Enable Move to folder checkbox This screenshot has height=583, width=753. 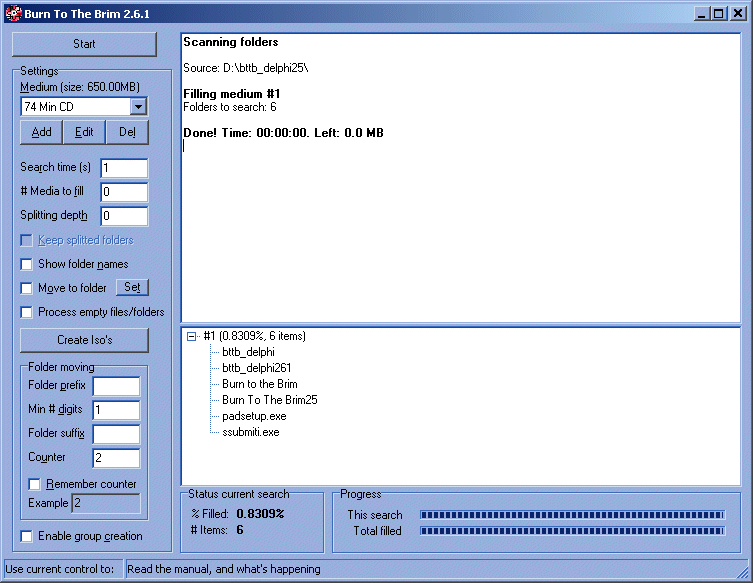[26, 288]
